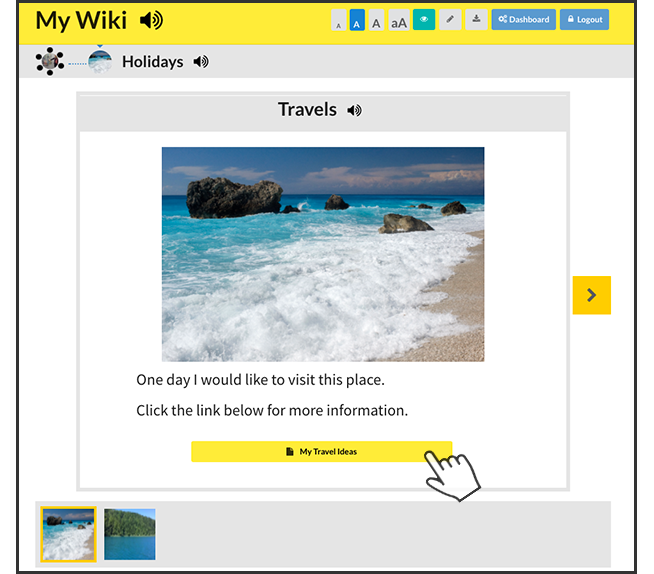Open the Holidays section round thumbnail
The width and height of the screenshot is (654, 574).
pos(100,61)
